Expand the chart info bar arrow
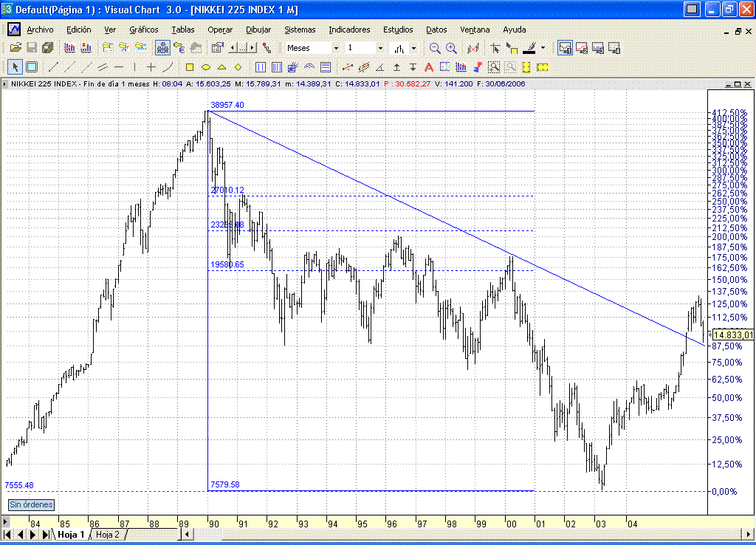Viewport: 756px width, 545px height. pos(4,84)
